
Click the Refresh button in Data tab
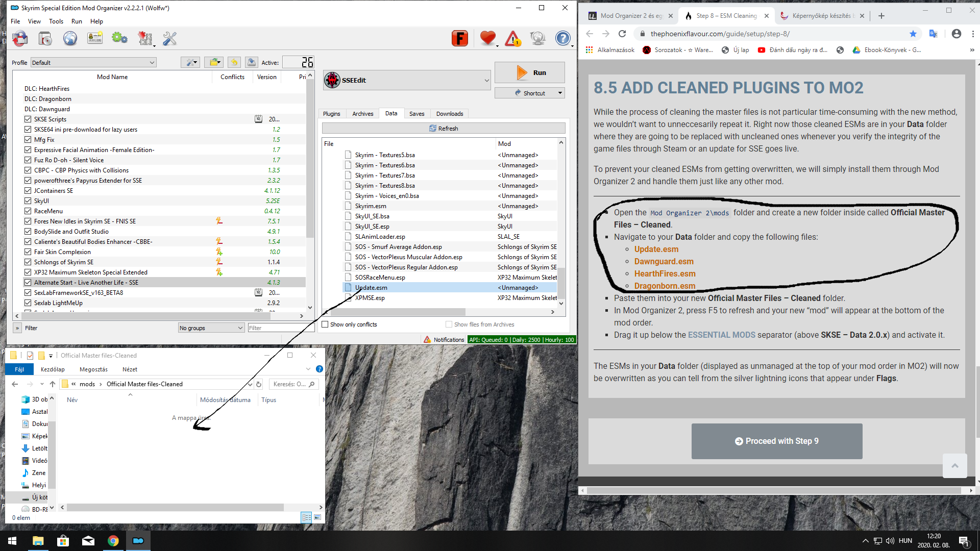[444, 129]
